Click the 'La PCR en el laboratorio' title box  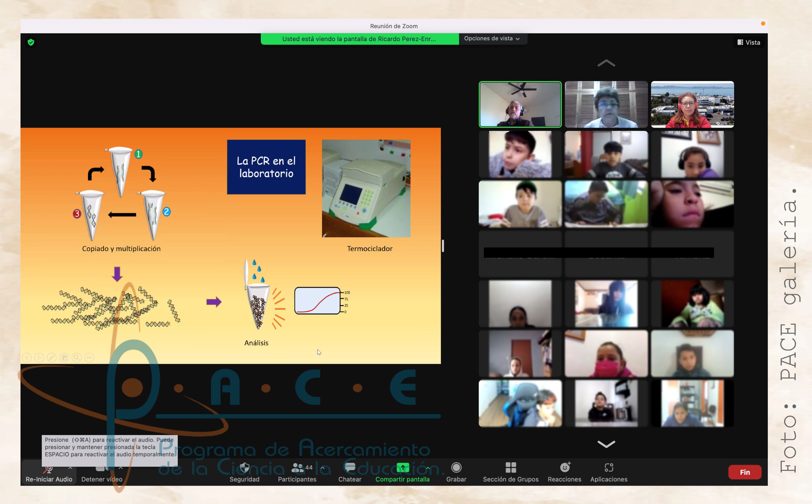266,167
